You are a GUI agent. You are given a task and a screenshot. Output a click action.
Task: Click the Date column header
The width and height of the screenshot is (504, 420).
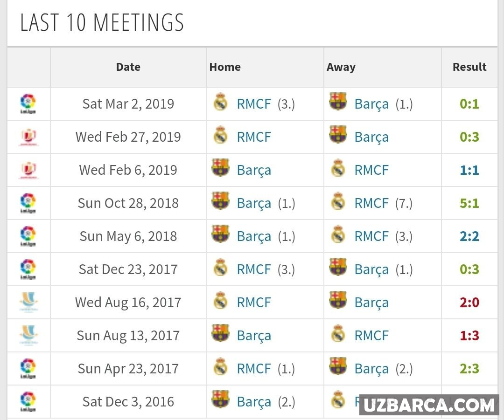pos(128,67)
